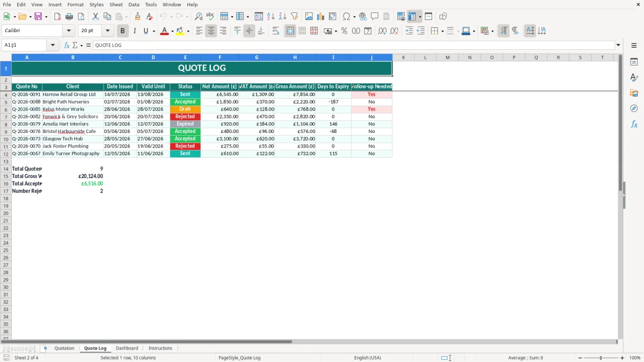
Task: Expand the formula bar
Action: (x=618, y=46)
